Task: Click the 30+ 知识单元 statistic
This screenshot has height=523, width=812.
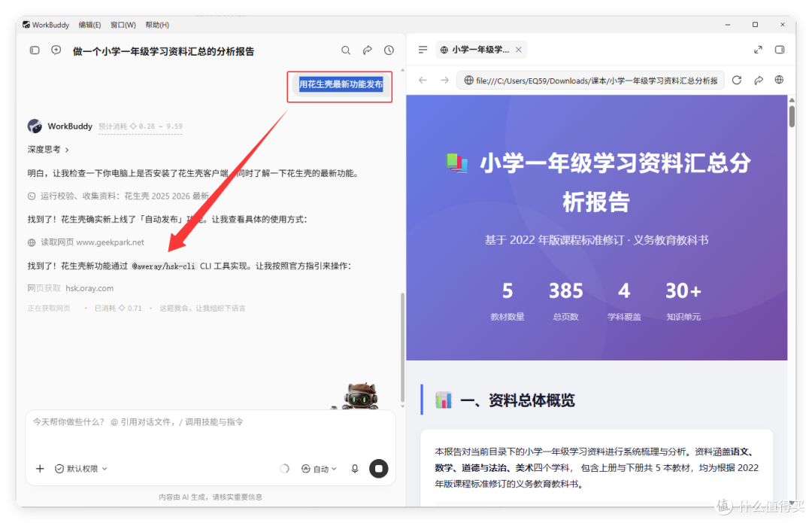Action: (683, 300)
